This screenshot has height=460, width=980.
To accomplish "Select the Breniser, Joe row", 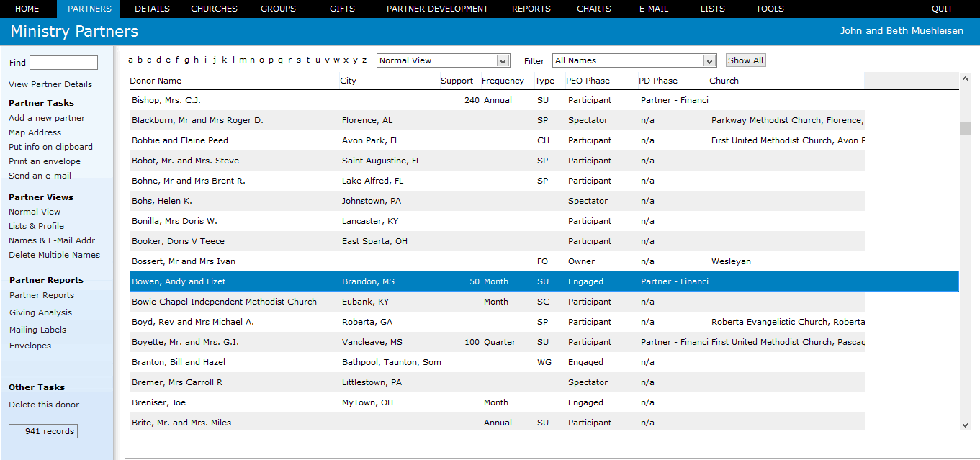I will click(497, 402).
